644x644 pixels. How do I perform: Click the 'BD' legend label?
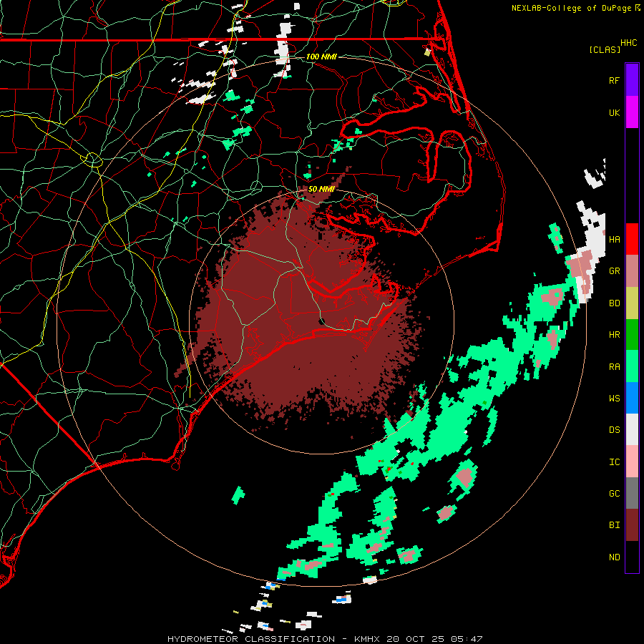[x=614, y=303]
